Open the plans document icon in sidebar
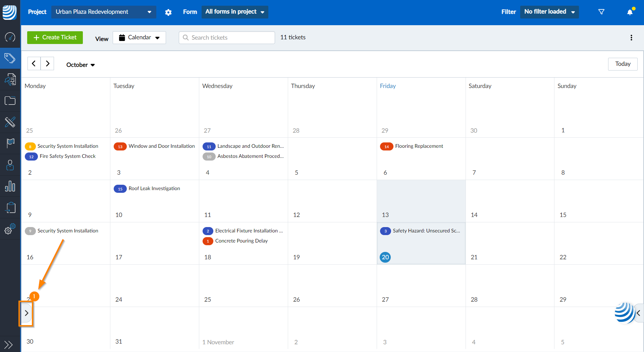Viewport: 644px width, 352px height. point(10,79)
